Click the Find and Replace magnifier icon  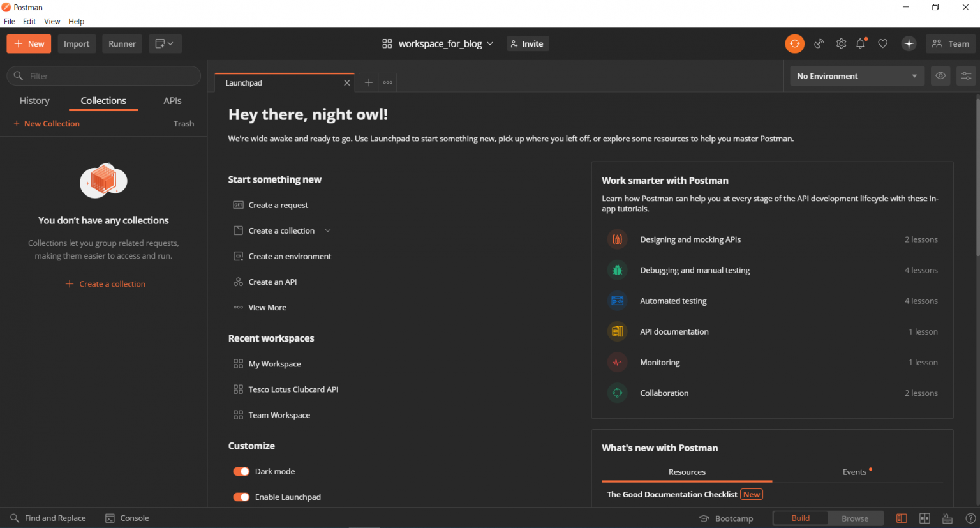15,518
